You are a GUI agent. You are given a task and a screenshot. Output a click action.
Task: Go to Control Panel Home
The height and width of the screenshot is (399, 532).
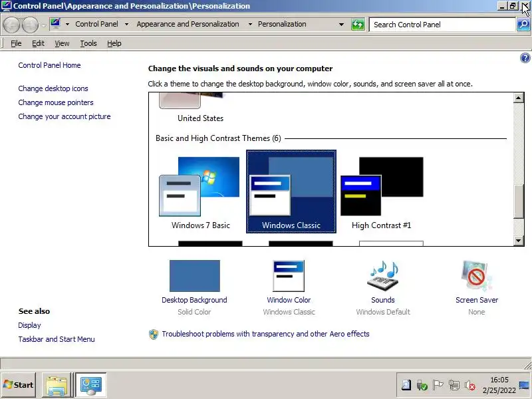tap(49, 65)
